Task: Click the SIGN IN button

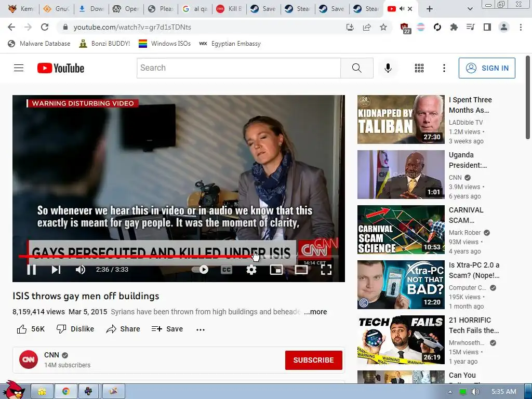Action: click(x=487, y=68)
